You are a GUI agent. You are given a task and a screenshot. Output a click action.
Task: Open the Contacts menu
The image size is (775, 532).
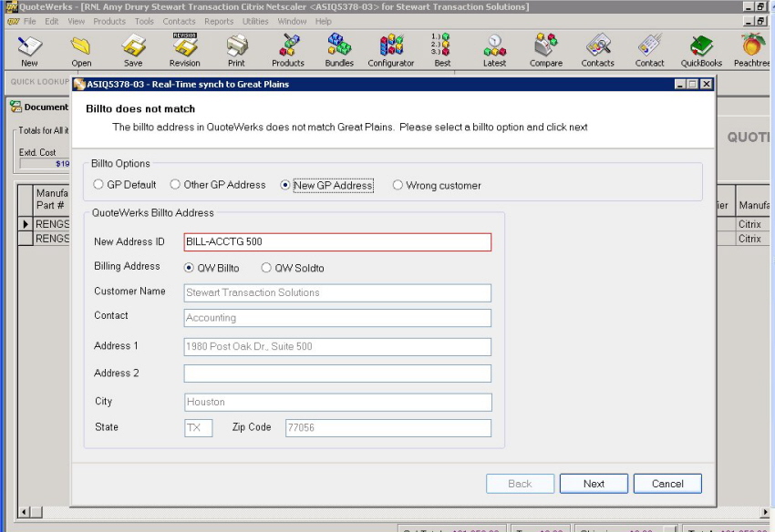pos(179,21)
